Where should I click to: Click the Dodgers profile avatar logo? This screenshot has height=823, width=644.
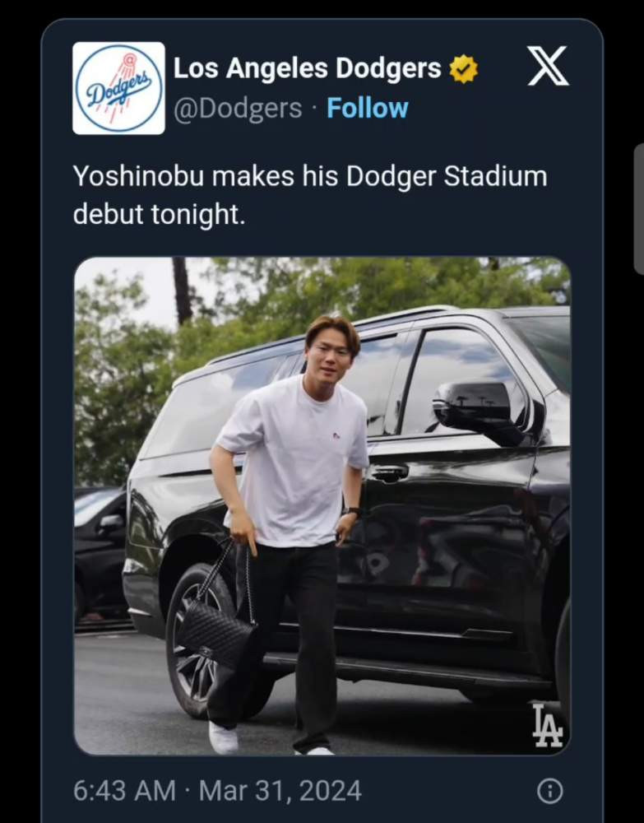click(118, 88)
